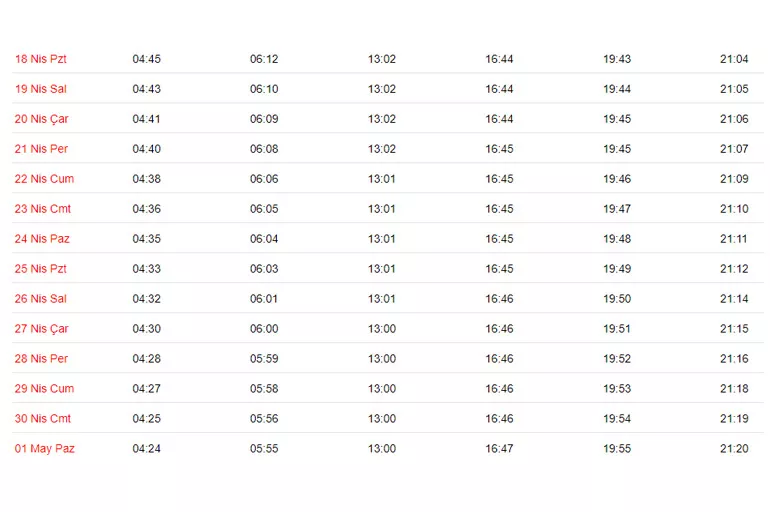Click the 21:18 time in 29 Nis row

point(734,389)
